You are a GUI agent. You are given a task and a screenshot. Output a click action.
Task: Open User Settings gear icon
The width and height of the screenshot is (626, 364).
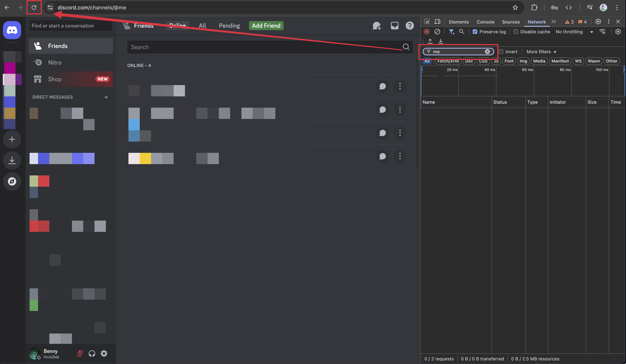click(x=104, y=353)
